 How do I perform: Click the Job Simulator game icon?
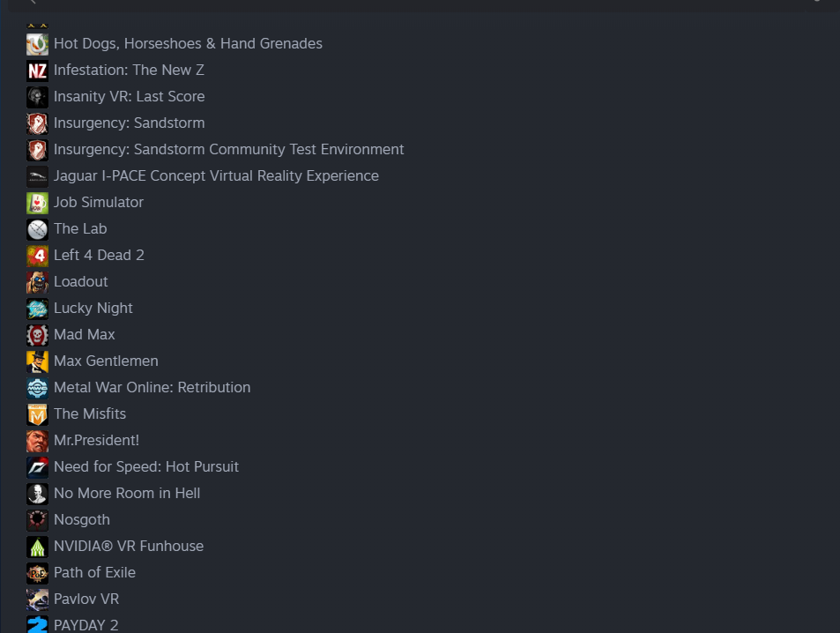(37, 203)
